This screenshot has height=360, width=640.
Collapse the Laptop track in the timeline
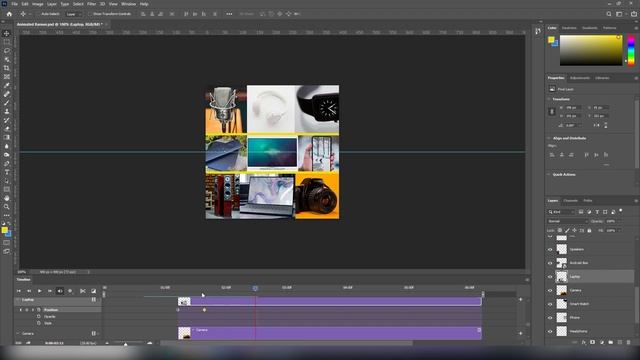click(x=18, y=300)
